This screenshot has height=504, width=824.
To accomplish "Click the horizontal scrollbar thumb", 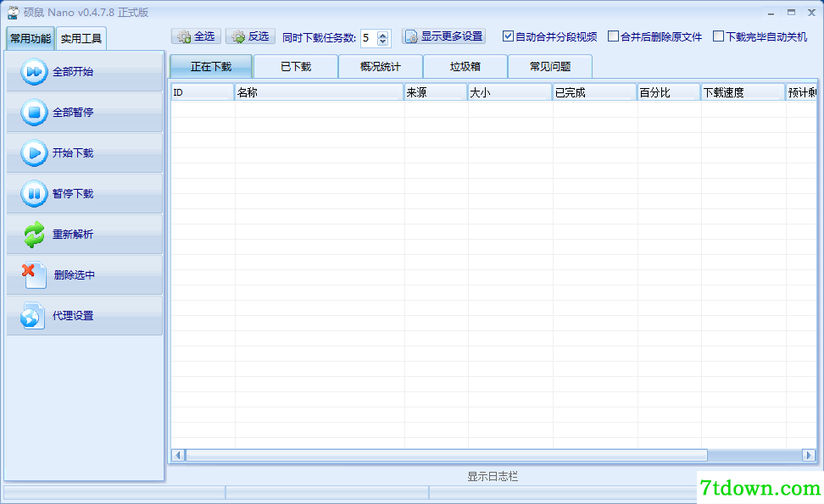I will [x=446, y=455].
